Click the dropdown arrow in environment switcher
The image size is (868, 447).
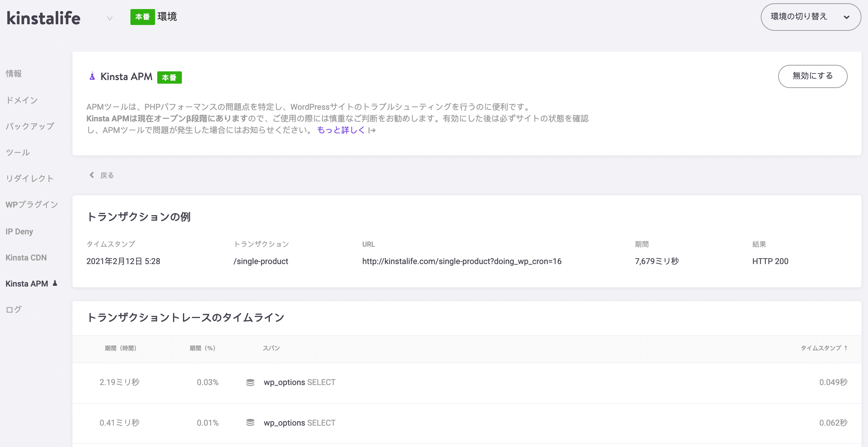[846, 17]
